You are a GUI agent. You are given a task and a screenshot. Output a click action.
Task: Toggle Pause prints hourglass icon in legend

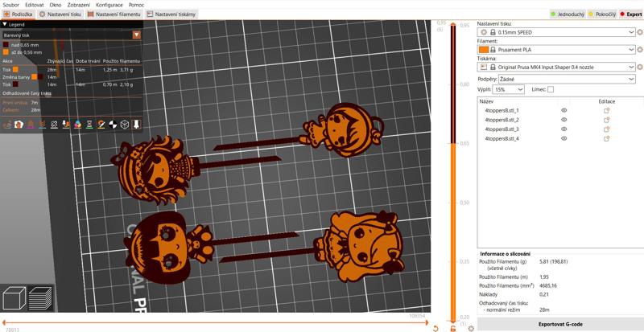click(89, 125)
